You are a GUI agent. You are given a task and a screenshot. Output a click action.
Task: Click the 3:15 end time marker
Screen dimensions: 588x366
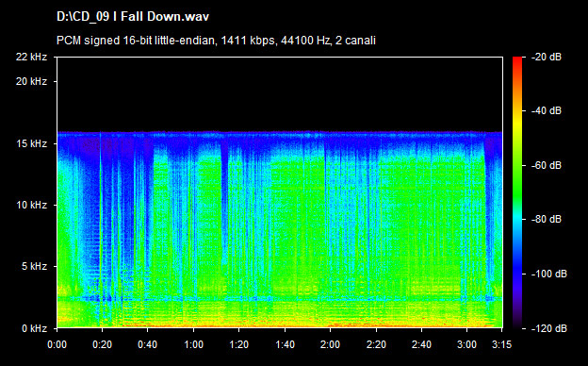[x=501, y=344]
